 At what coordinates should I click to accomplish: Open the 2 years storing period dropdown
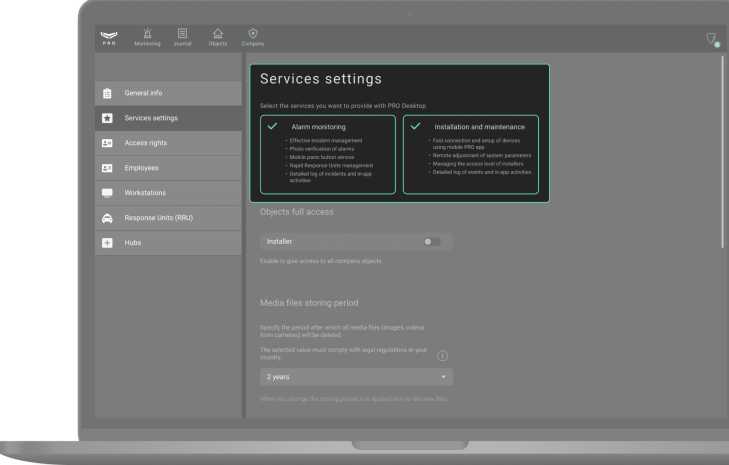[x=355, y=377]
